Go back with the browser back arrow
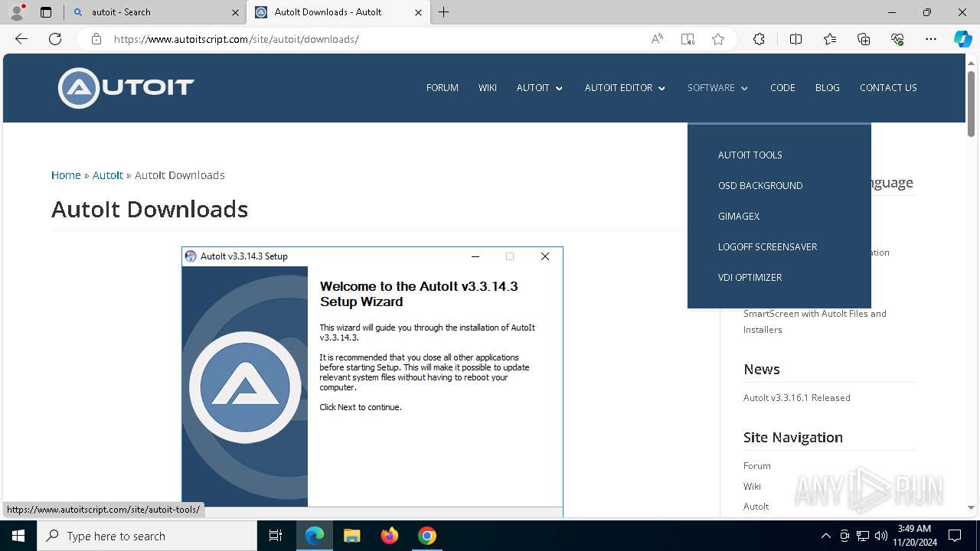Viewport: 980px width, 551px height. [x=21, y=39]
